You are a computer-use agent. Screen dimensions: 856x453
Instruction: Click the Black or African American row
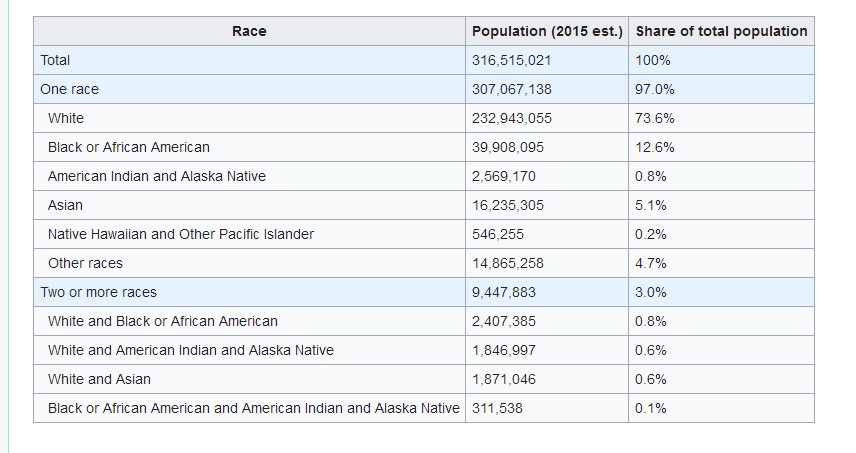pos(129,147)
